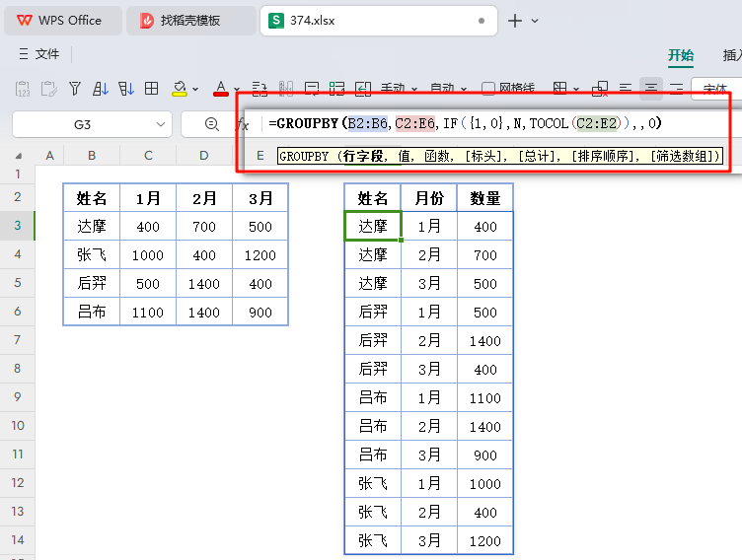Open the font color dropdown arrow
This screenshot has height=560, width=742.
click(x=237, y=89)
